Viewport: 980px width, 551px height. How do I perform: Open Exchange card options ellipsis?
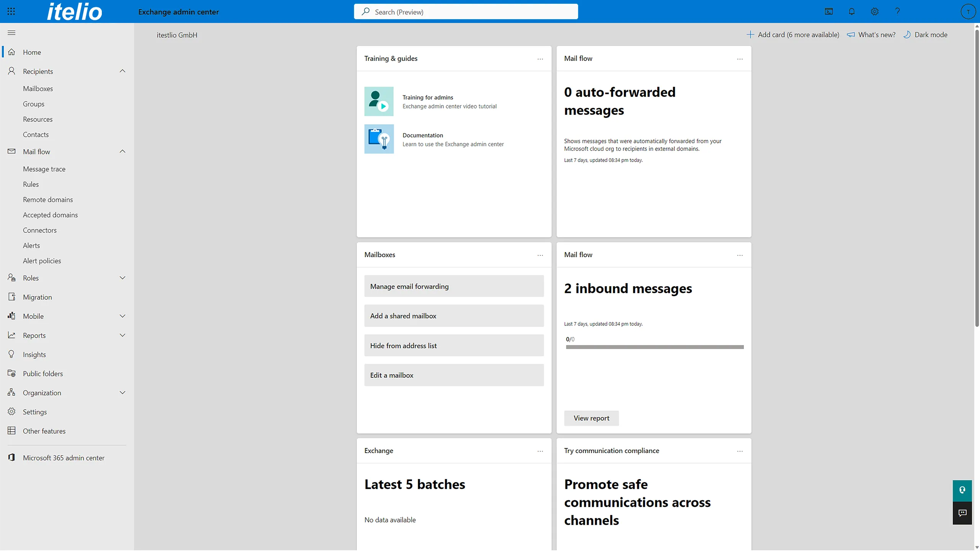[x=540, y=451]
